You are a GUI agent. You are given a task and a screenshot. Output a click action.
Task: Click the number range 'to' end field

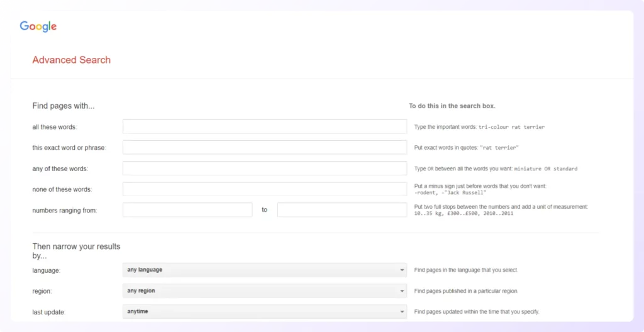pos(341,209)
